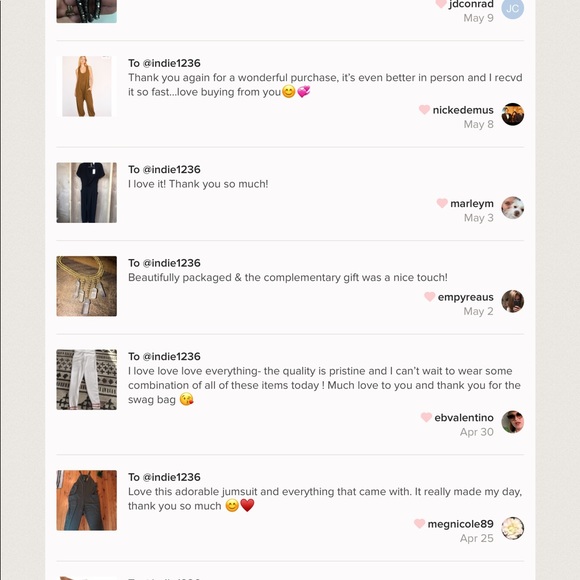Viewport: 580px width, 580px height.
Task: Click the heart icon next to ebvalentino
Action: [x=426, y=417]
